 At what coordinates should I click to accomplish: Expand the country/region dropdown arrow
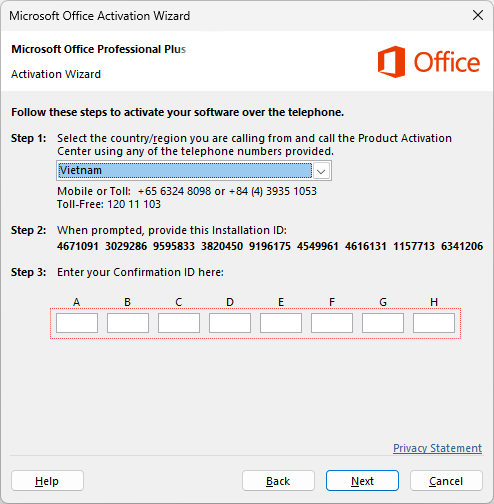click(321, 171)
